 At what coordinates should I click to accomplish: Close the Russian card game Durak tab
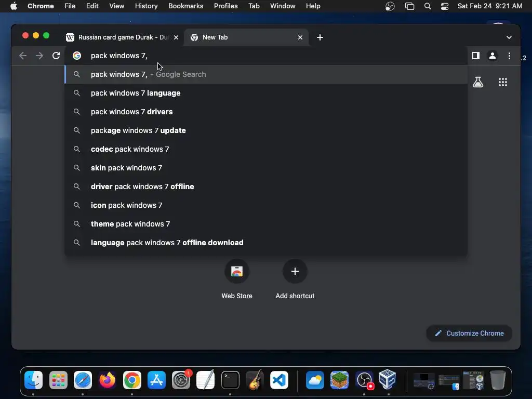[176, 37]
